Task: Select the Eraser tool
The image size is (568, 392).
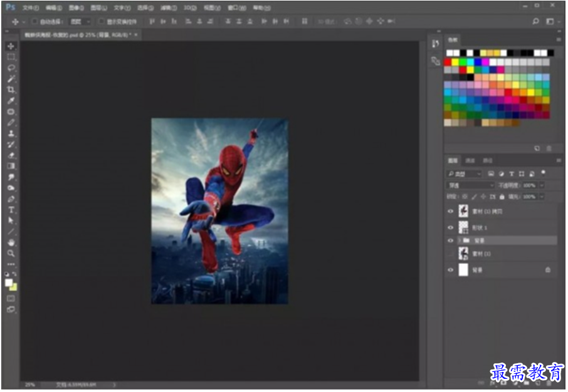Action: coord(11,155)
